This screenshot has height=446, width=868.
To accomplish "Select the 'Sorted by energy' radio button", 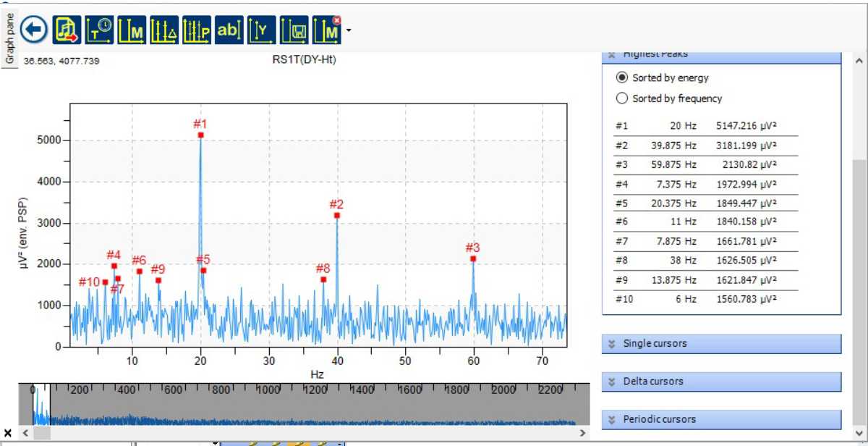I will coord(621,77).
